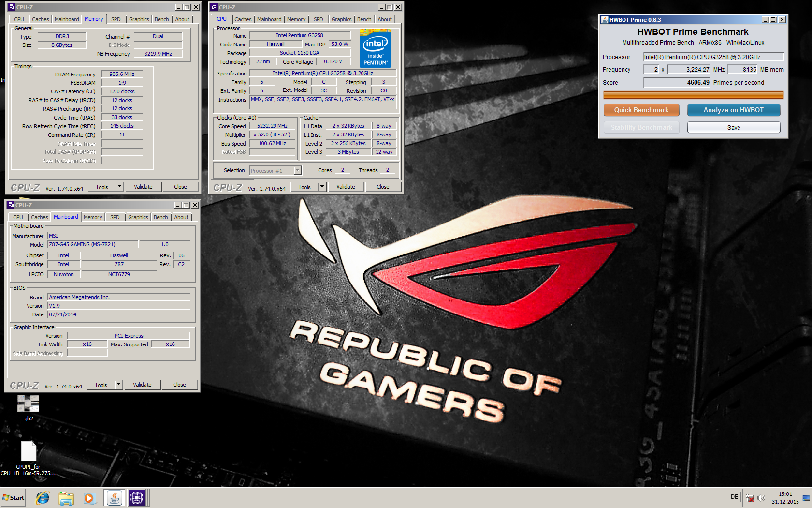Click Validate in the CPU window
This screenshot has width=812, height=508.
346,187
